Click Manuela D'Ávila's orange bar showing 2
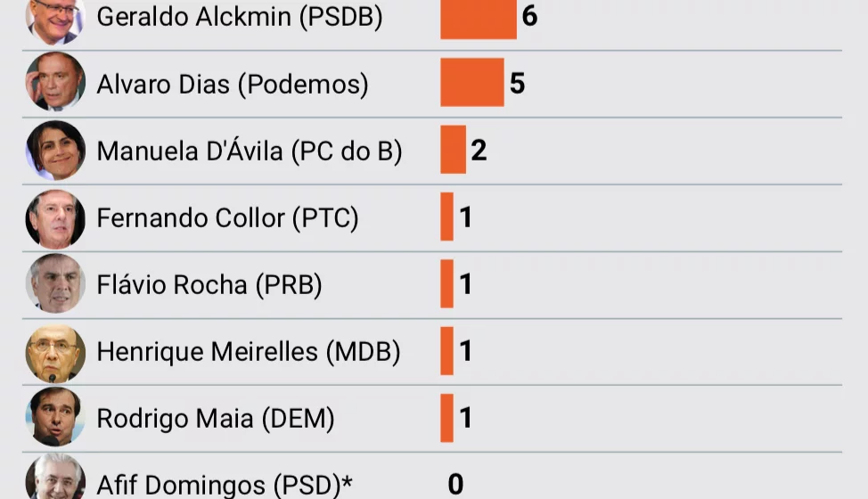The image size is (868, 499). point(454,150)
